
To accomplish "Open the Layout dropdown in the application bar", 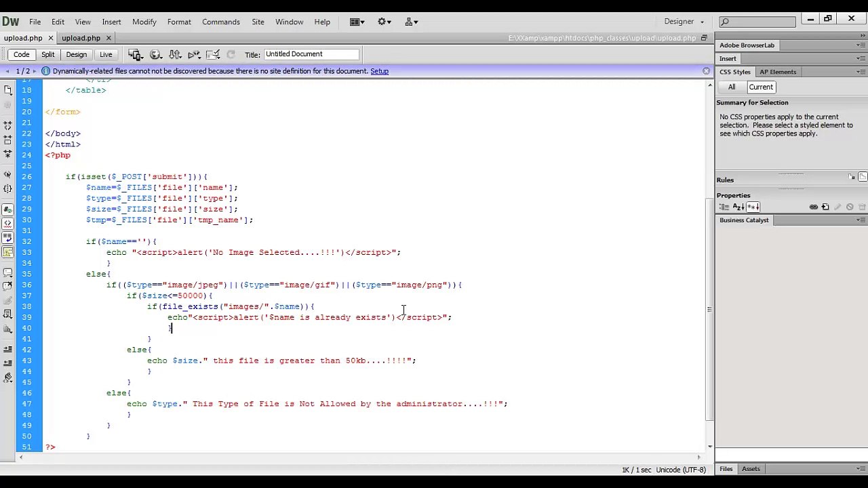I will click(357, 22).
